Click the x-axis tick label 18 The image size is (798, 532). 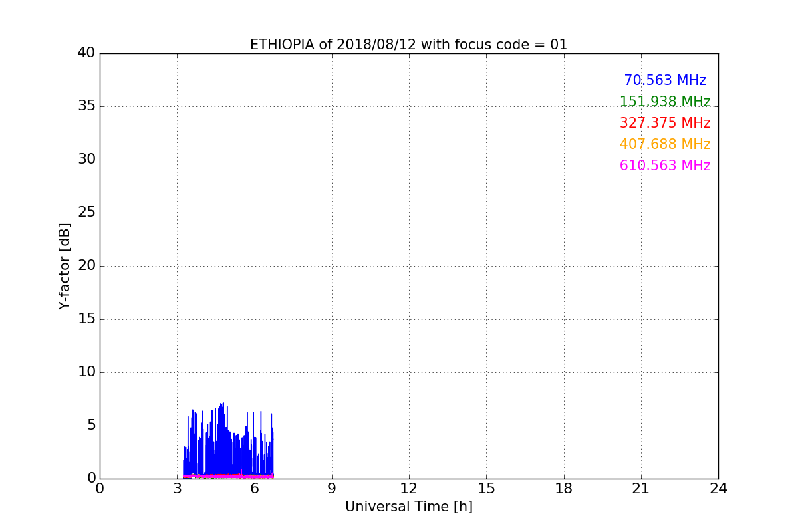tap(564, 489)
